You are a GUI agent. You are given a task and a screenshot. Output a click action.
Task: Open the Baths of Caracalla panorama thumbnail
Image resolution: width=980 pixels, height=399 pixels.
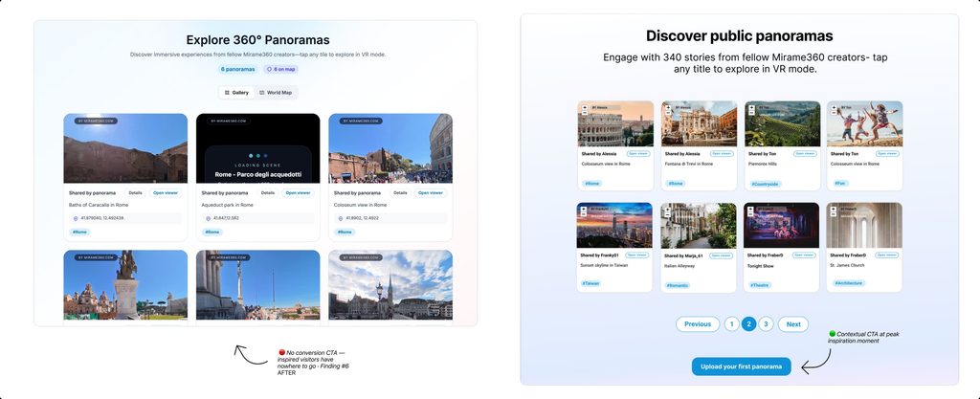point(125,148)
